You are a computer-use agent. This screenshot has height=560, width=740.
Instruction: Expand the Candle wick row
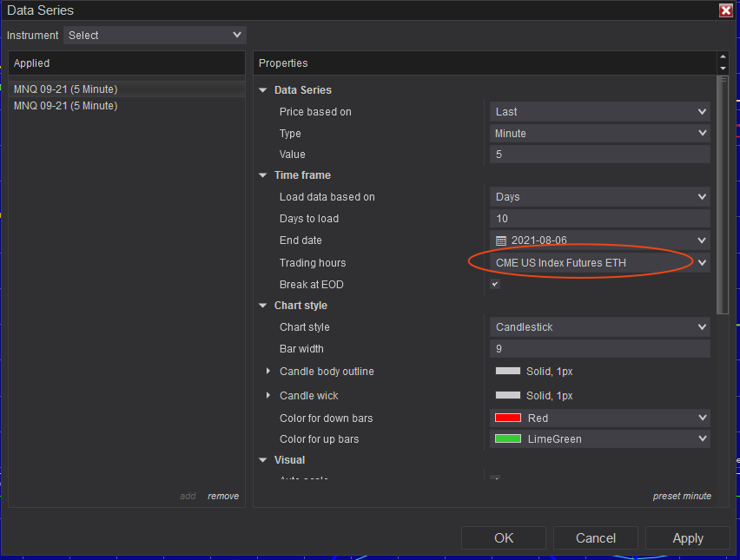(268, 395)
